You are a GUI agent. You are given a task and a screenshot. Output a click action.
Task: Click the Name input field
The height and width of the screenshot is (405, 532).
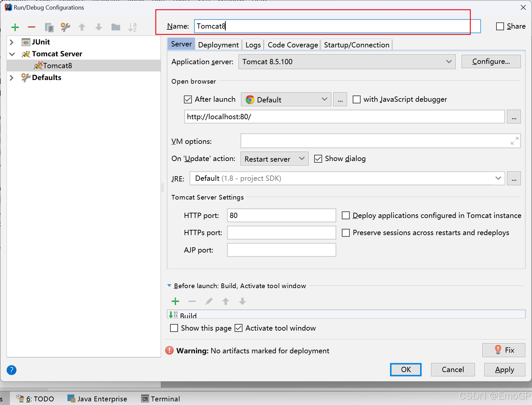[337, 26]
